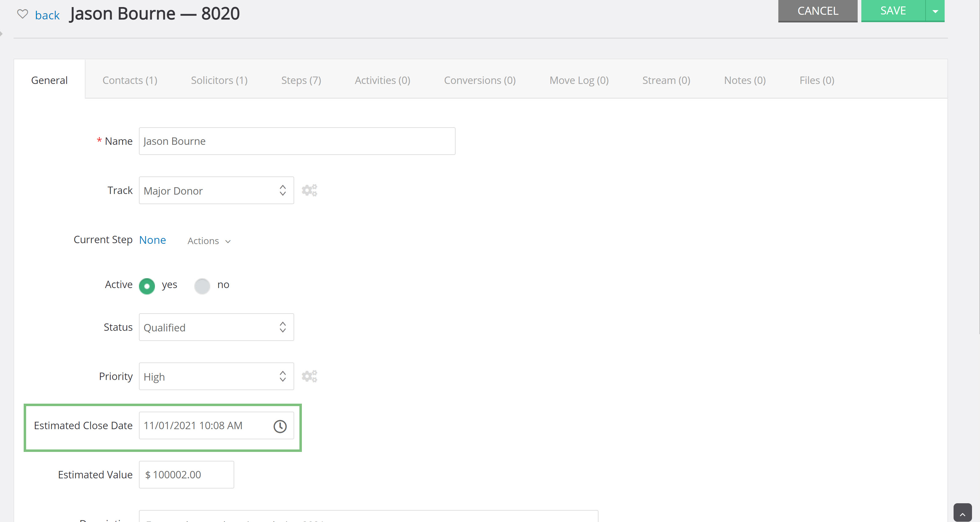
Task: Switch to the Stream (0) tab
Action: pos(666,80)
